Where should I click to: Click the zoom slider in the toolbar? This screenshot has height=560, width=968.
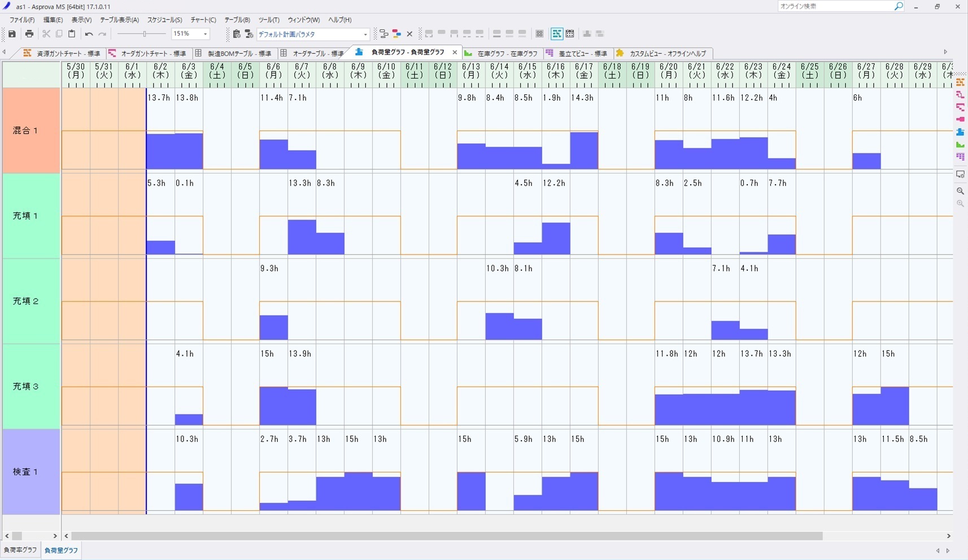pos(145,34)
